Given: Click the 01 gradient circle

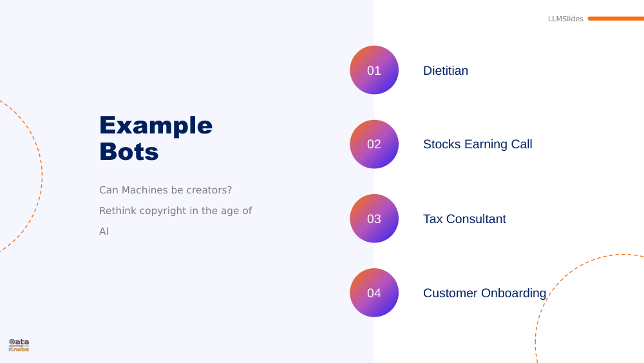Looking at the screenshot, I should pos(374,70).
